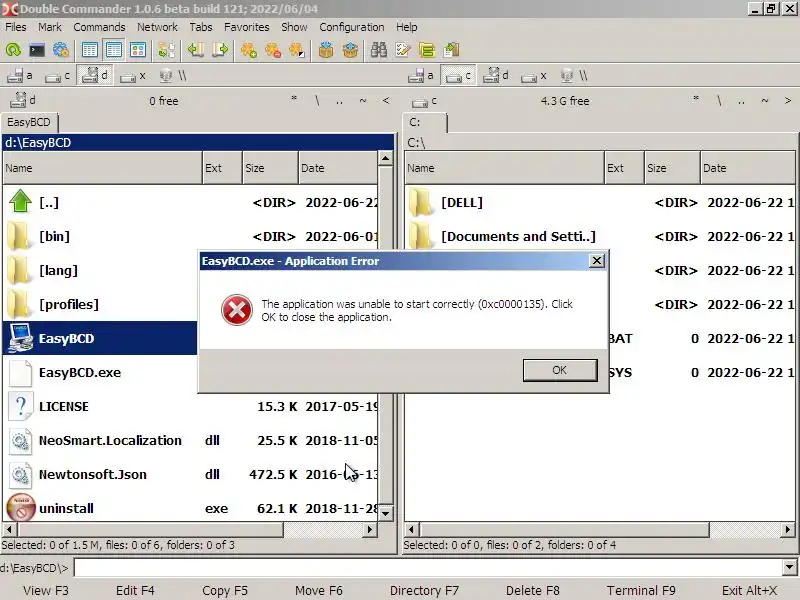
Task: Click the Directory F7 button
Action: (424, 590)
